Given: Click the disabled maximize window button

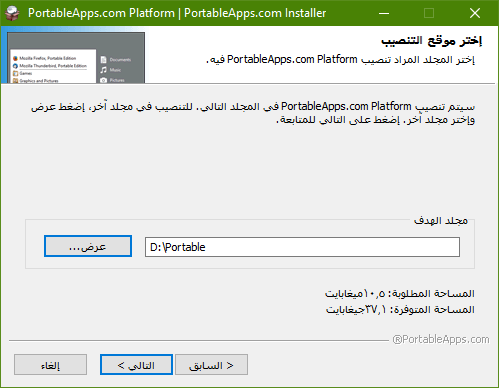Looking at the screenshot, I should coord(429,13).
